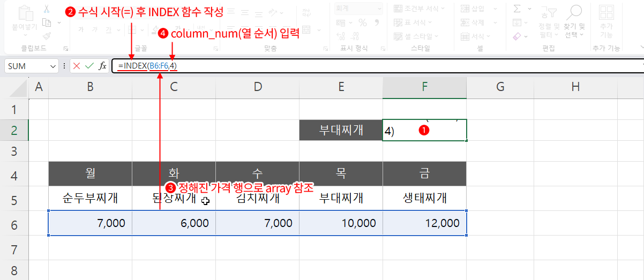Screen dimensions: 644x280
Task: Expand the Name Box dropdown arrow
Action: click(53, 66)
